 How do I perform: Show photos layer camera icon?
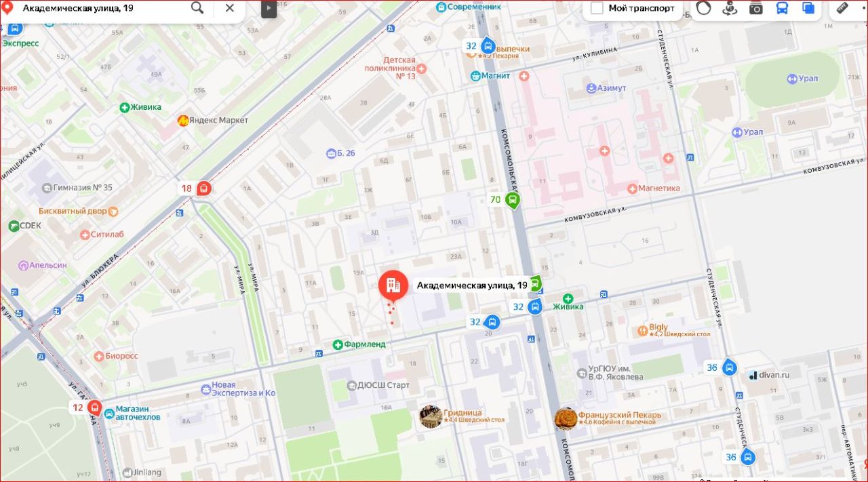pyautogui.click(x=755, y=8)
